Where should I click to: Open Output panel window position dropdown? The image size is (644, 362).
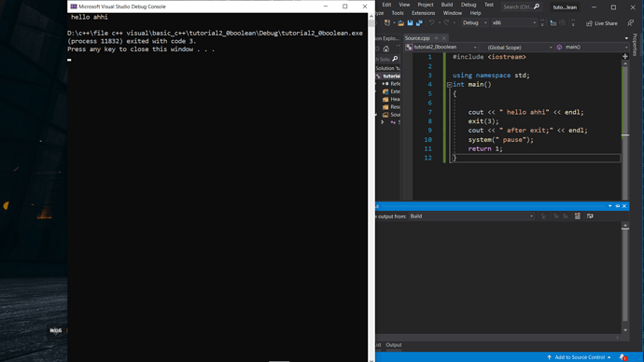(609, 206)
